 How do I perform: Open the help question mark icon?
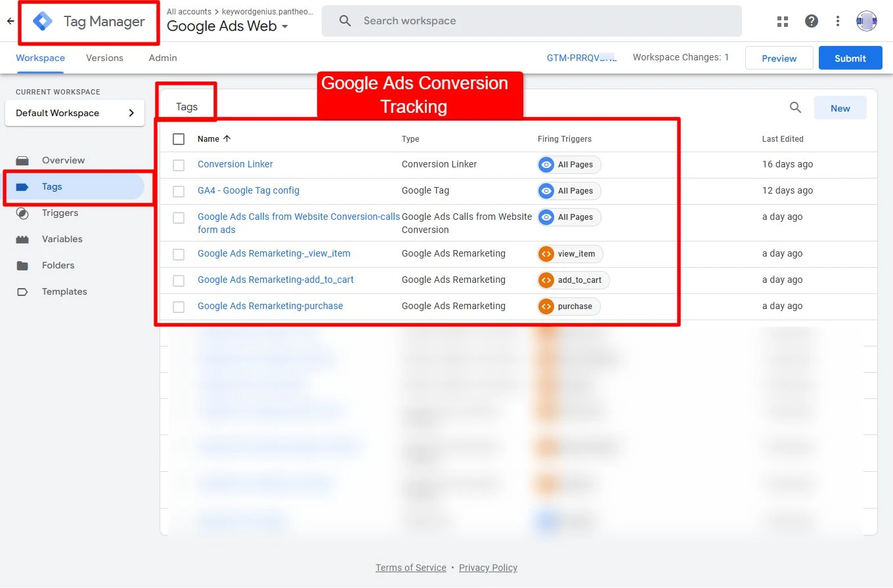point(812,21)
